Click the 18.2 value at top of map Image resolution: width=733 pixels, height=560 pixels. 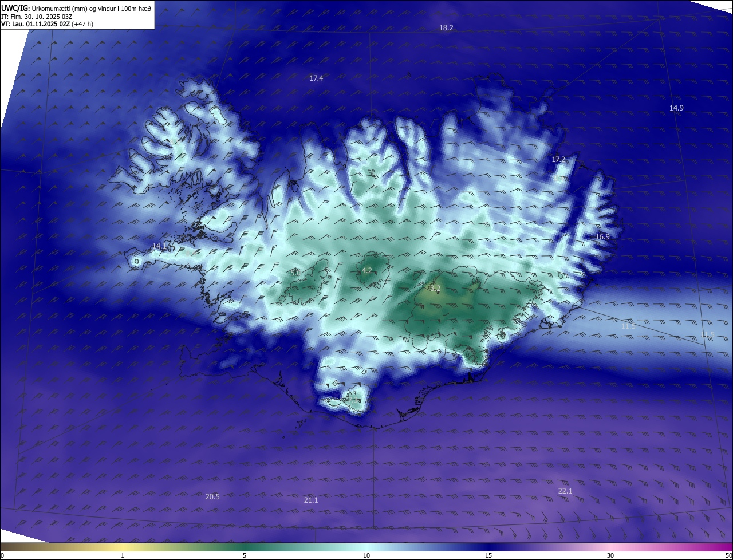(446, 27)
